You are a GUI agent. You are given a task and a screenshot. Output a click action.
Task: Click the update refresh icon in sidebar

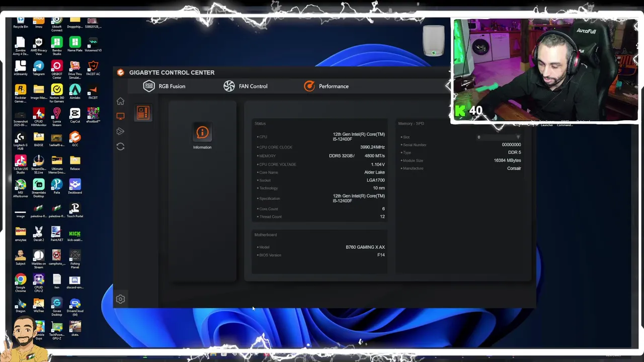click(120, 146)
